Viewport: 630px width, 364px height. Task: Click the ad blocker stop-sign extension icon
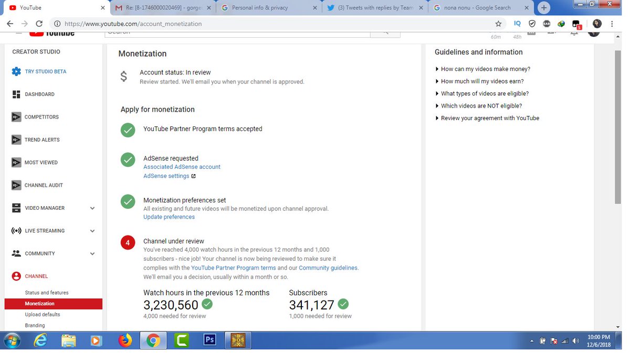pos(547,24)
